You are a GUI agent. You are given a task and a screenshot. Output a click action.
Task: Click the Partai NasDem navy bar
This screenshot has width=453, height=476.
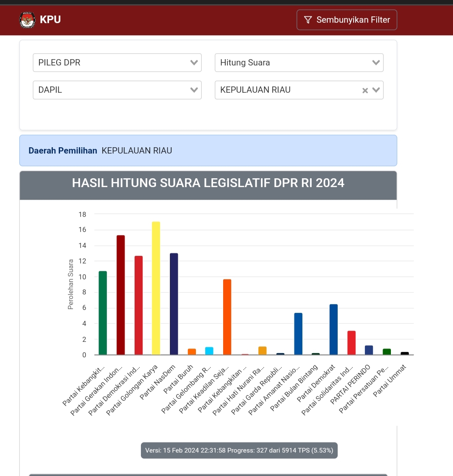[x=174, y=304]
